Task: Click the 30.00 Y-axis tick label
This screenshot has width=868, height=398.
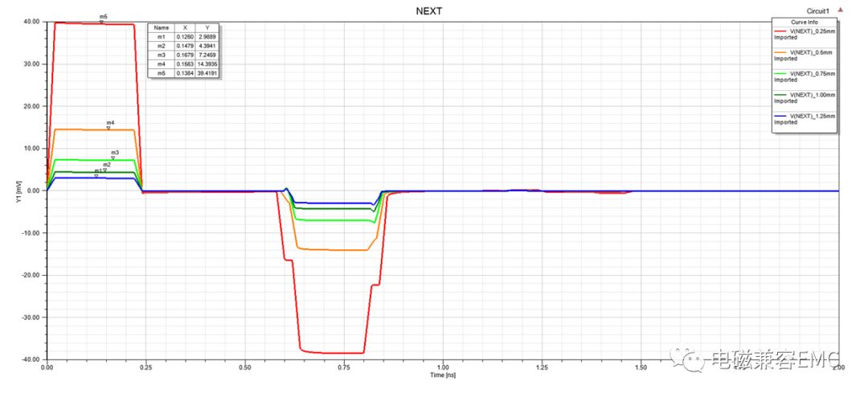Action: 31,64
